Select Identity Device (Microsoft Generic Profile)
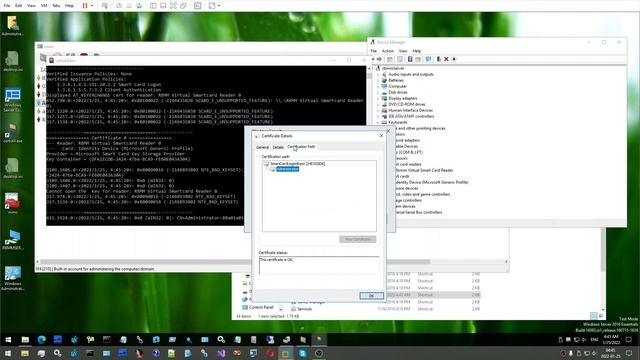The height and width of the screenshot is (360, 640). click(x=432, y=182)
